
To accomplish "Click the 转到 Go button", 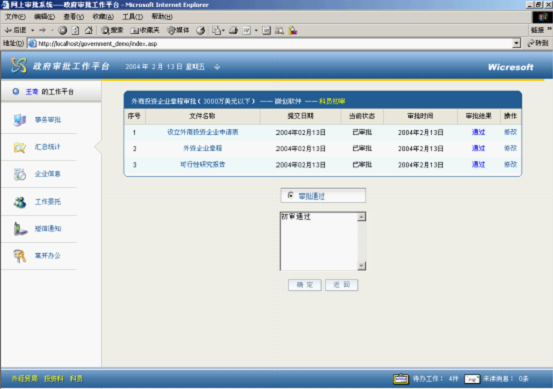I will [x=537, y=43].
